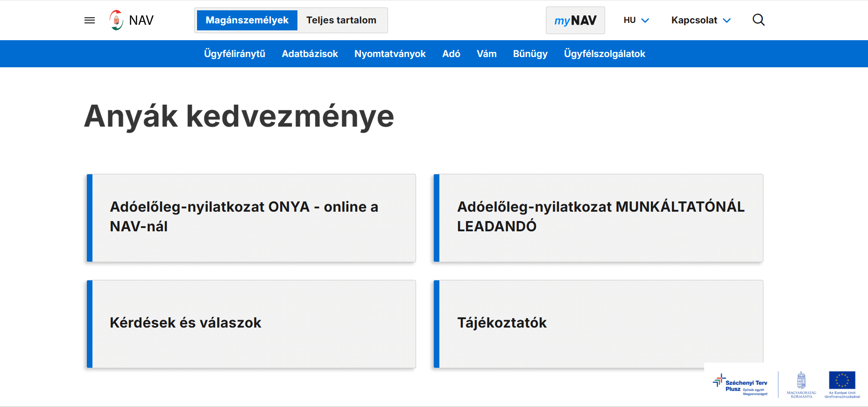Open Adóelőleg-nyilatkozat ONYA online card
This screenshot has width=868, height=407.
(x=251, y=218)
